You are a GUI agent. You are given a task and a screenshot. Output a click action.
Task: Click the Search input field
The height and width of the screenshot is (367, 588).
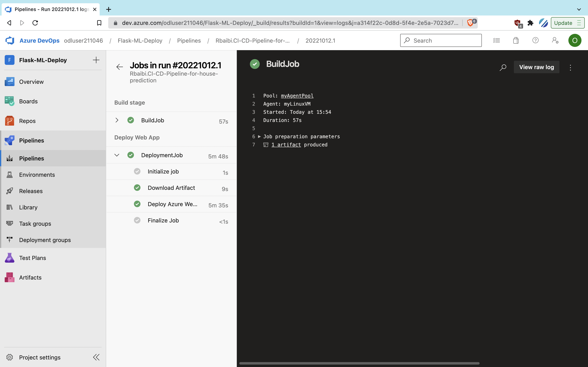click(445, 40)
